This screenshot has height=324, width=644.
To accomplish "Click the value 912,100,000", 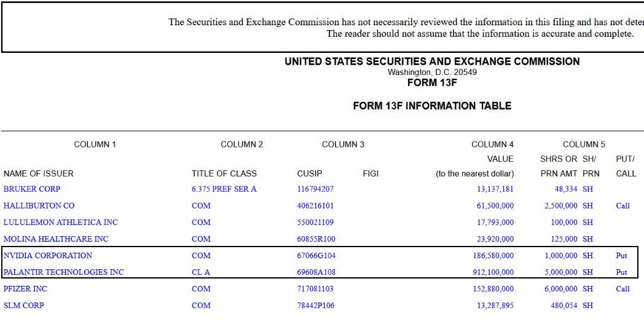I will [490, 272].
